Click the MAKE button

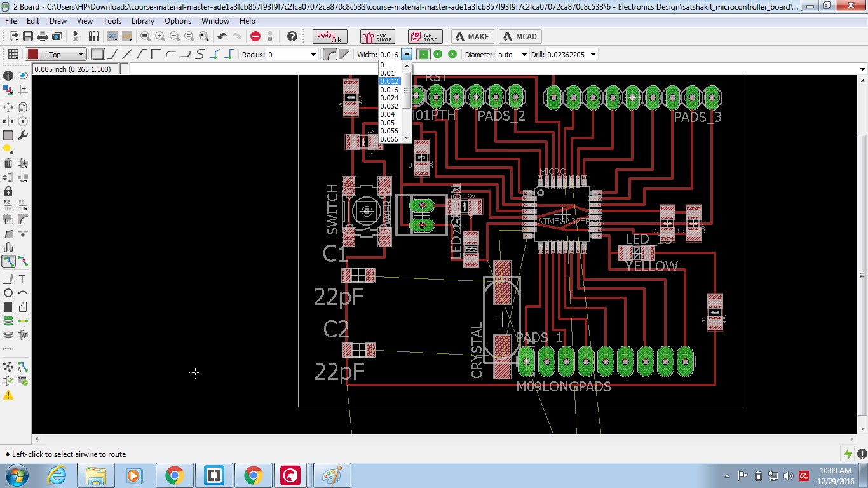473,36
